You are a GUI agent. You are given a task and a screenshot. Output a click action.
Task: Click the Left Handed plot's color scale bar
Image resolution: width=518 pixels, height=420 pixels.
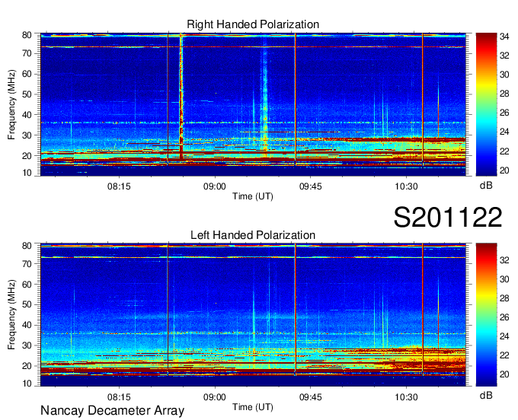tap(486, 315)
